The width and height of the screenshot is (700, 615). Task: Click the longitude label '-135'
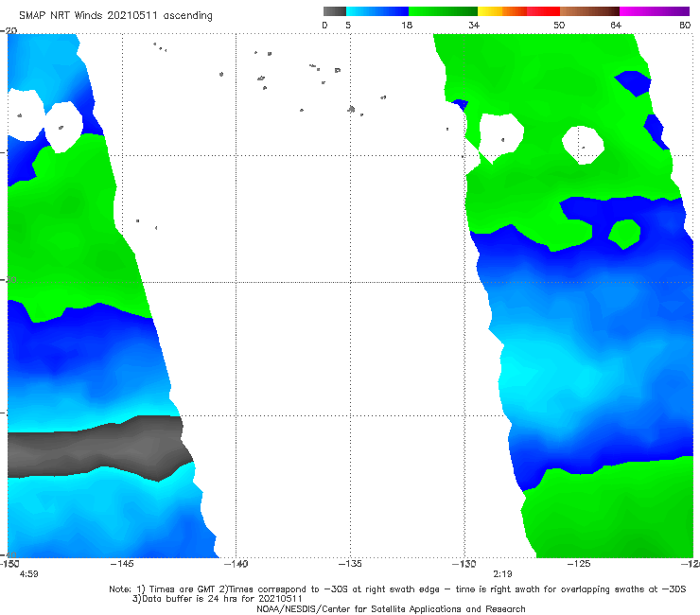(350, 564)
